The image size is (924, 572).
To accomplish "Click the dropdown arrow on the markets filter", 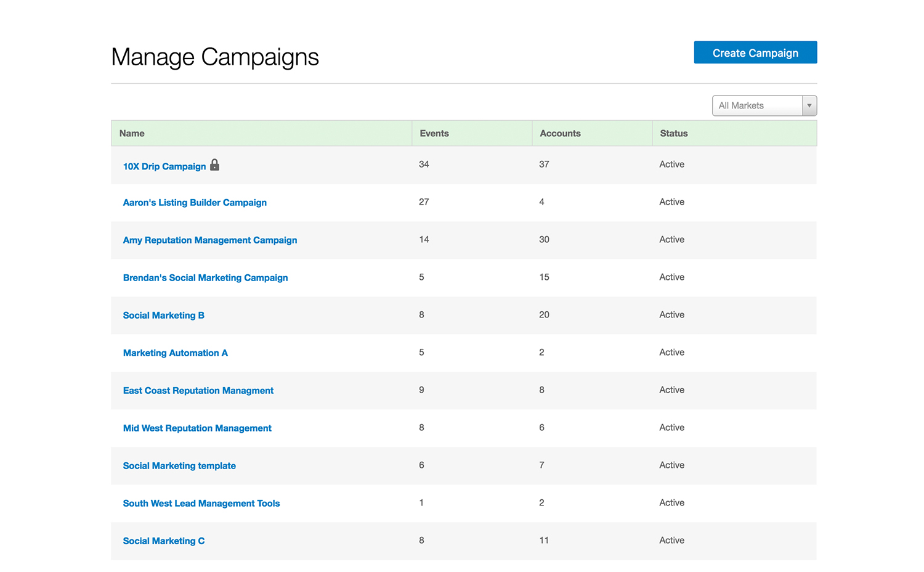I will 809,105.
